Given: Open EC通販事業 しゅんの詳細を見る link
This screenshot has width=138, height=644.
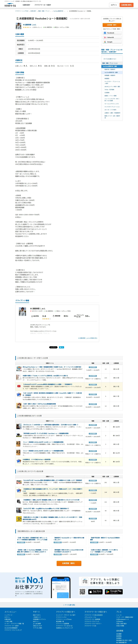Looking at the screenshot, I should 88,338.
